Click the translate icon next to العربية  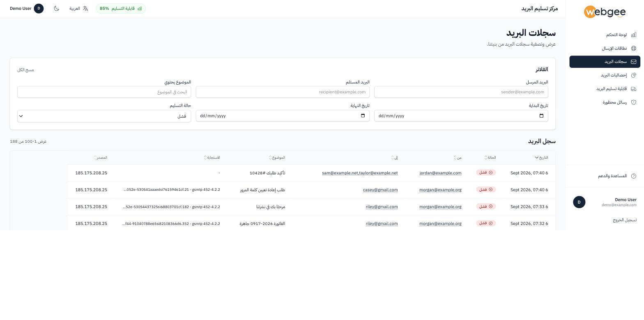85,9
